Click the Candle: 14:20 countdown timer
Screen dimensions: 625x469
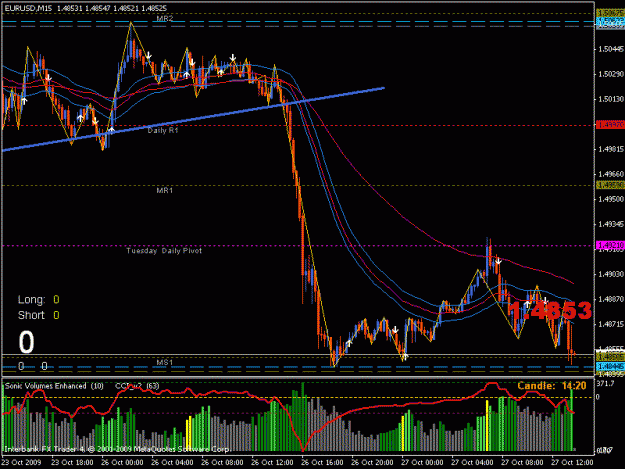[x=552, y=385]
